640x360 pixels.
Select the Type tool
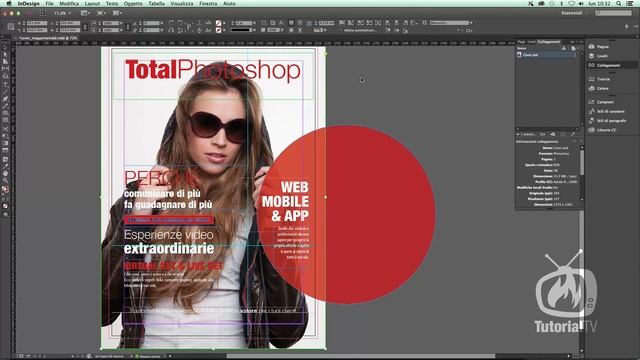5,84
